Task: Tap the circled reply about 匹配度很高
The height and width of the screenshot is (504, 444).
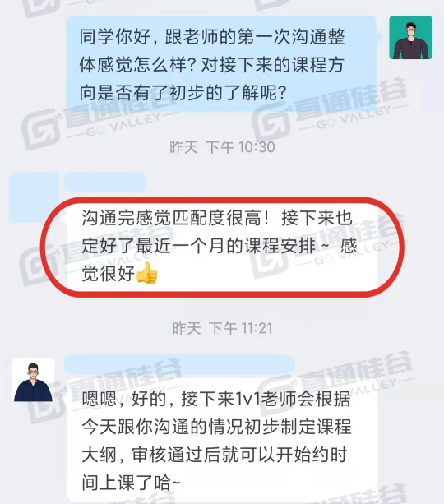Action: tap(222, 246)
